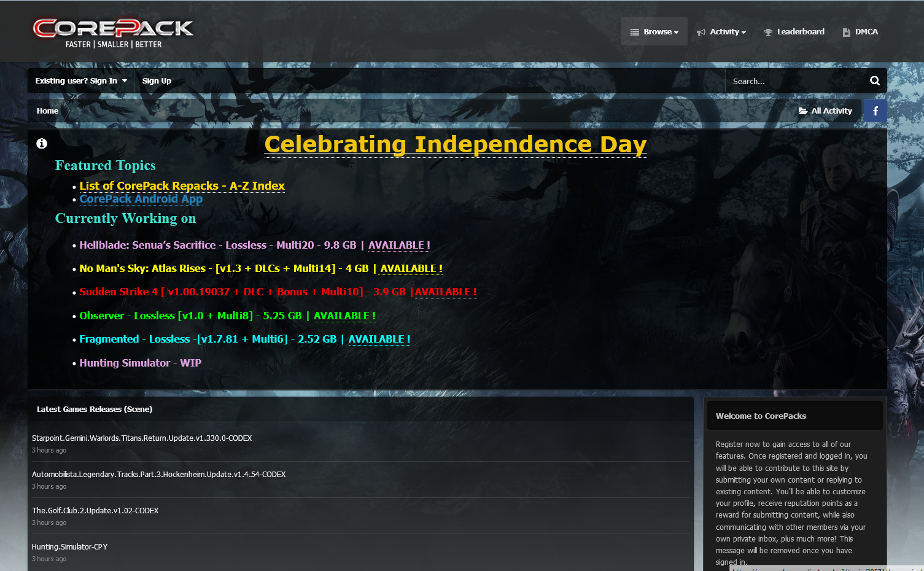
Task: Click the Leaderboard trophy icon
Action: coord(768,33)
